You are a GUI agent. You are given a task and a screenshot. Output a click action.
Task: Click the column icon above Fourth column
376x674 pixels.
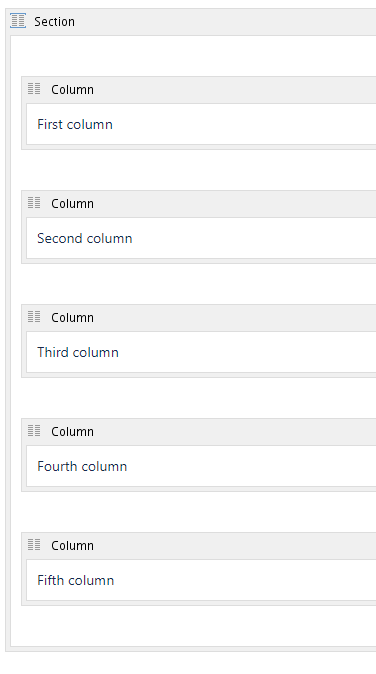click(34, 431)
